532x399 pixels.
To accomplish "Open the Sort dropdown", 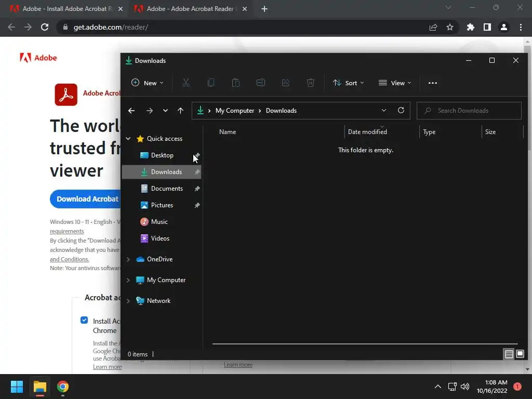I will (349, 83).
